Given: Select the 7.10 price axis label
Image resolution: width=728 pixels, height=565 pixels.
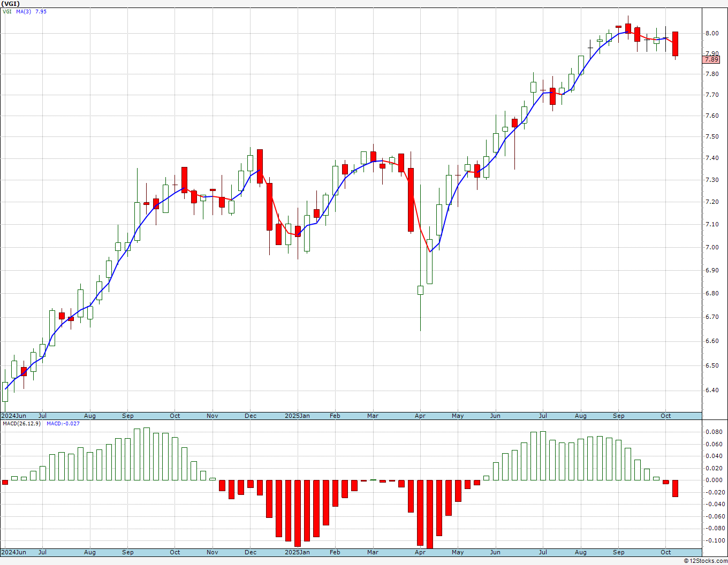Looking at the screenshot, I should point(711,224).
